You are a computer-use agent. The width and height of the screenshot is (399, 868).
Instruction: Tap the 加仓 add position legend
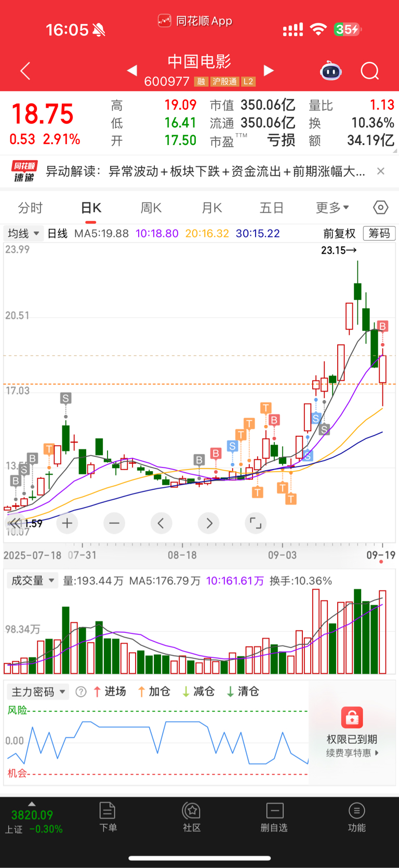click(154, 692)
